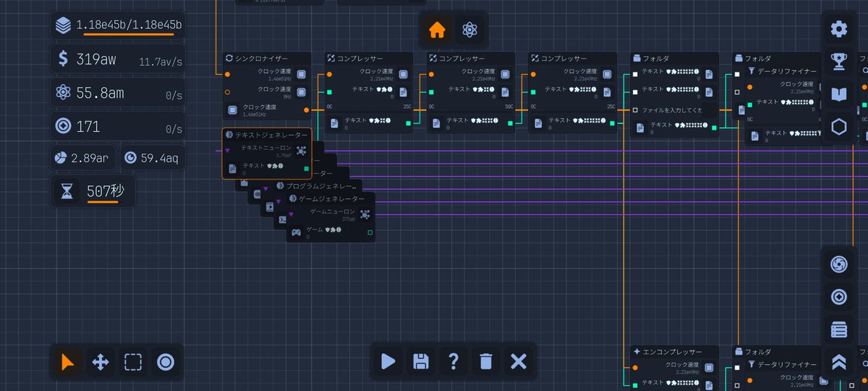868x391 pixels.
Task: Select the テキストジェネレーター node header
Action: point(267,135)
